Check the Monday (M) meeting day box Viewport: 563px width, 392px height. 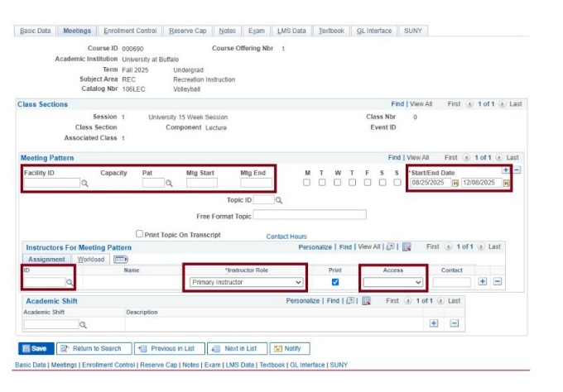point(306,183)
